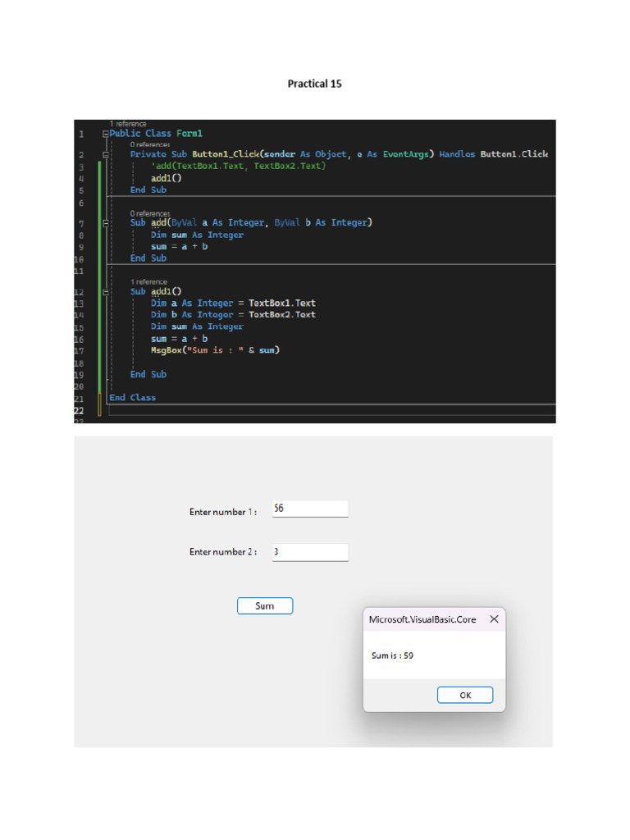Click the Practical 15 heading
The image size is (630, 840).
click(x=314, y=84)
